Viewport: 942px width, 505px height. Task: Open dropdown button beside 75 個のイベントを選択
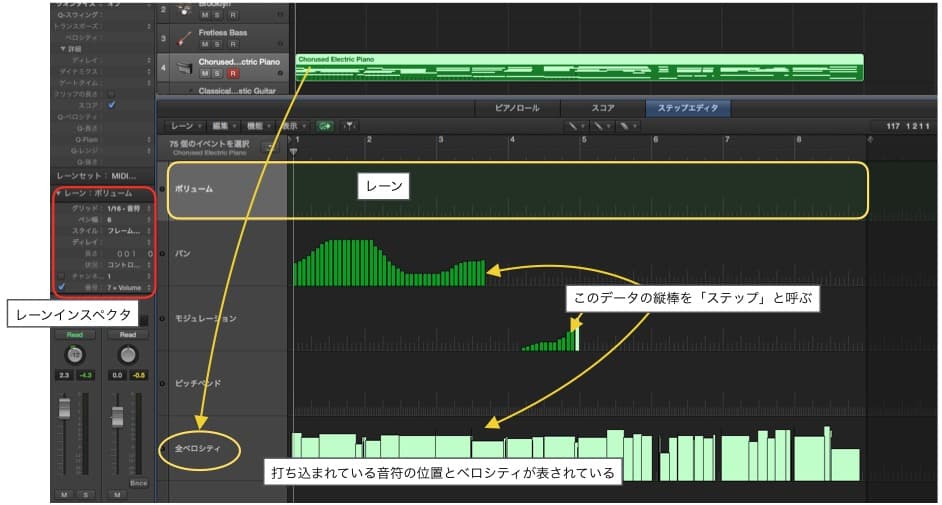270,147
